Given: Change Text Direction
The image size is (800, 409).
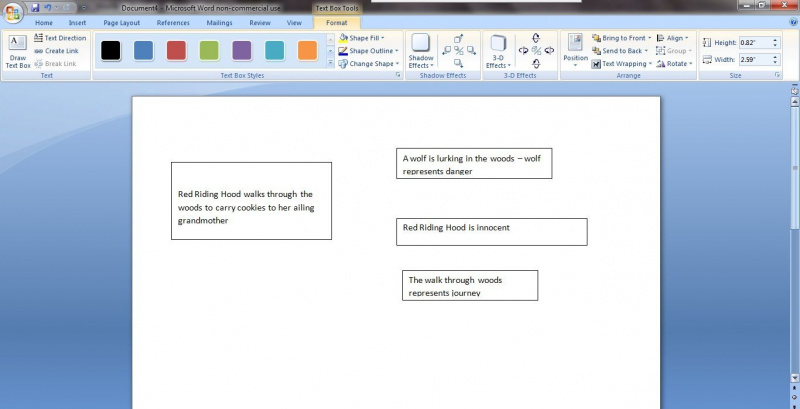Looking at the screenshot, I should (x=60, y=38).
